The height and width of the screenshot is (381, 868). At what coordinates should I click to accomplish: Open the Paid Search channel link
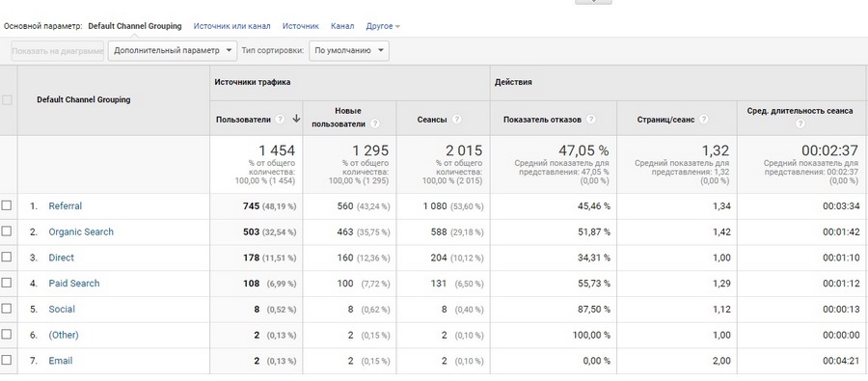[74, 283]
